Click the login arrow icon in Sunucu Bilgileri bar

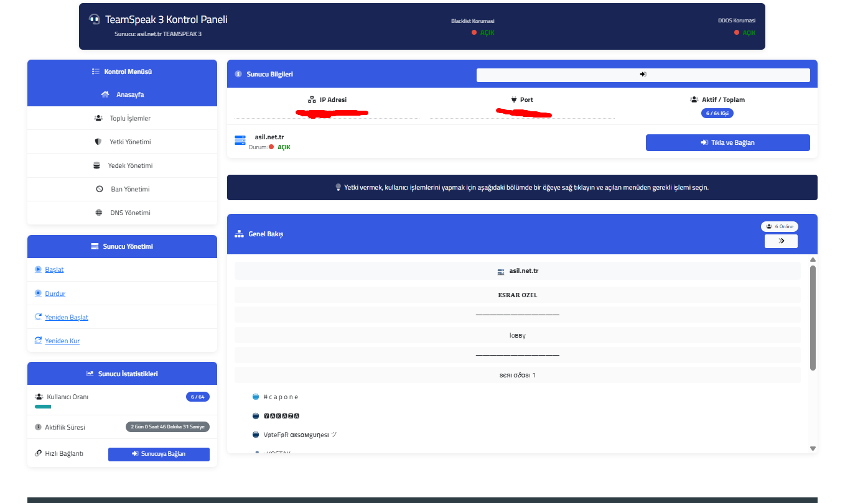coord(643,75)
